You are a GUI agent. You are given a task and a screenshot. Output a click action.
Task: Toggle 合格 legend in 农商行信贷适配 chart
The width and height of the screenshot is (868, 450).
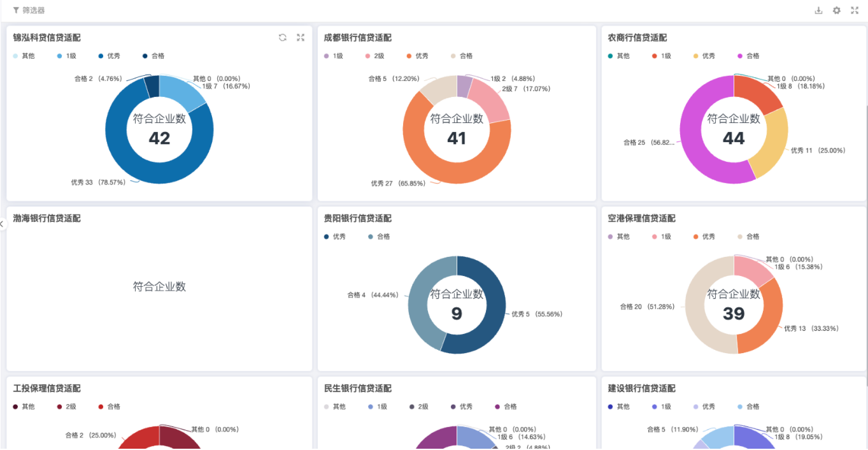(x=748, y=56)
